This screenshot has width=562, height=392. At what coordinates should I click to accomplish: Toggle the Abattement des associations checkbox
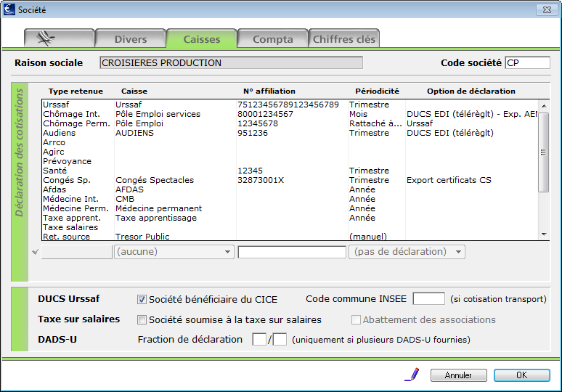coord(356,319)
